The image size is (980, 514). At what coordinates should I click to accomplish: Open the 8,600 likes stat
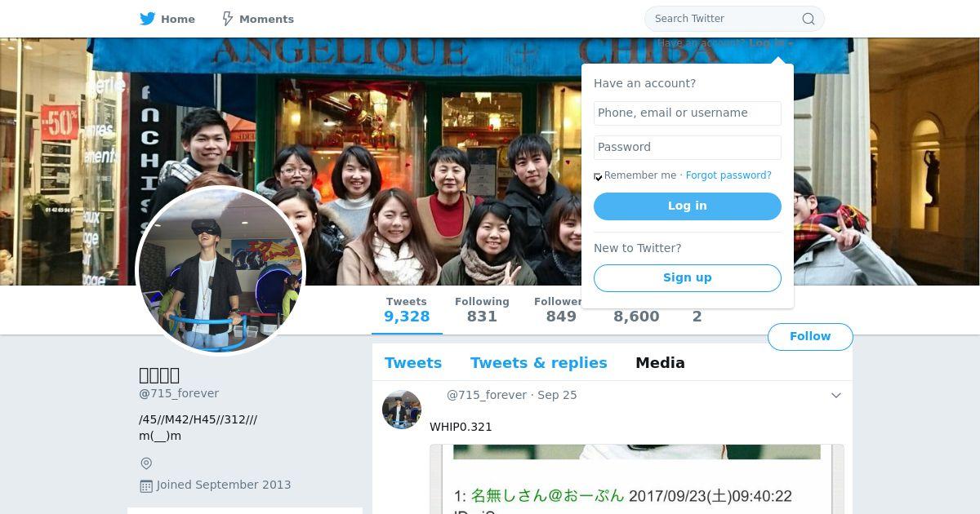click(x=636, y=317)
